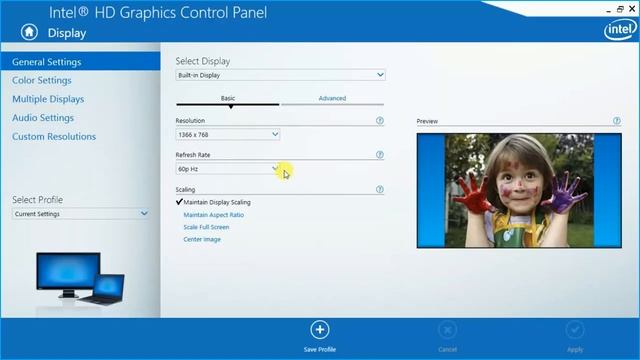Click the Intel logo
The height and width of the screenshot is (360, 640).
620,30
